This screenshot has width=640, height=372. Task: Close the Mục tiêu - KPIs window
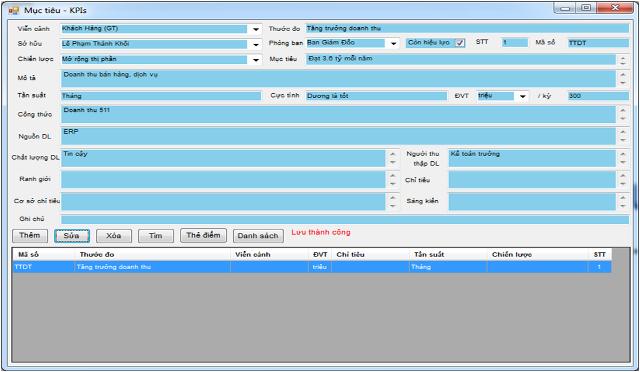pos(615,8)
